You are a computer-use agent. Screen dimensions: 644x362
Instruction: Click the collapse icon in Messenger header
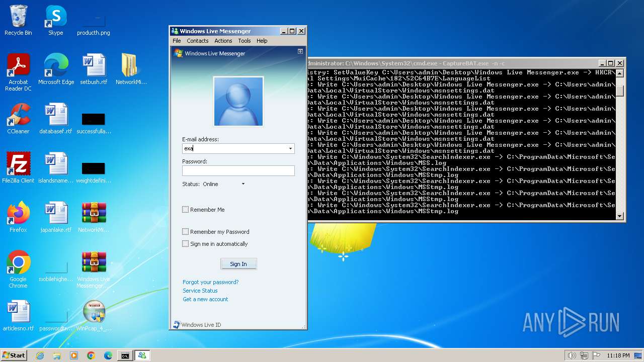pos(300,51)
